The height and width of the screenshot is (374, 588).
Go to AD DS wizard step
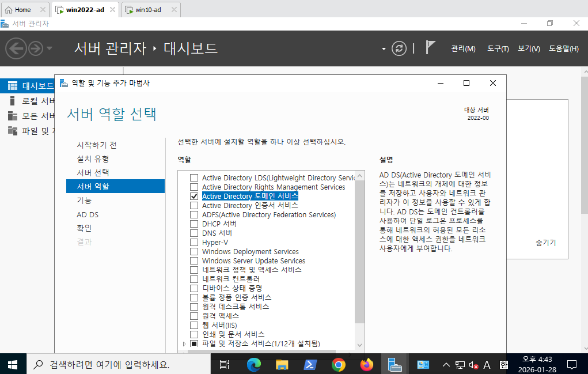pyautogui.click(x=88, y=214)
